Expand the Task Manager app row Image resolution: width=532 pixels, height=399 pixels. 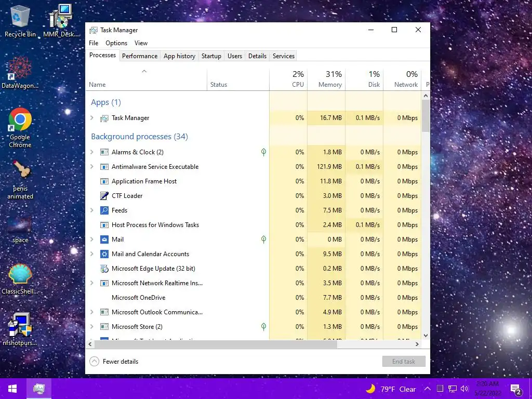coord(91,118)
